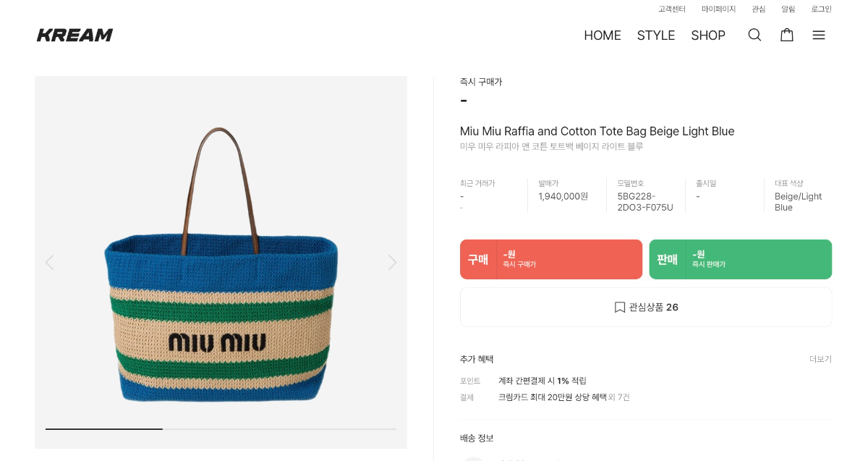Show the previous product image arrow
This screenshot has height=461, width=868.
(x=49, y=262)
